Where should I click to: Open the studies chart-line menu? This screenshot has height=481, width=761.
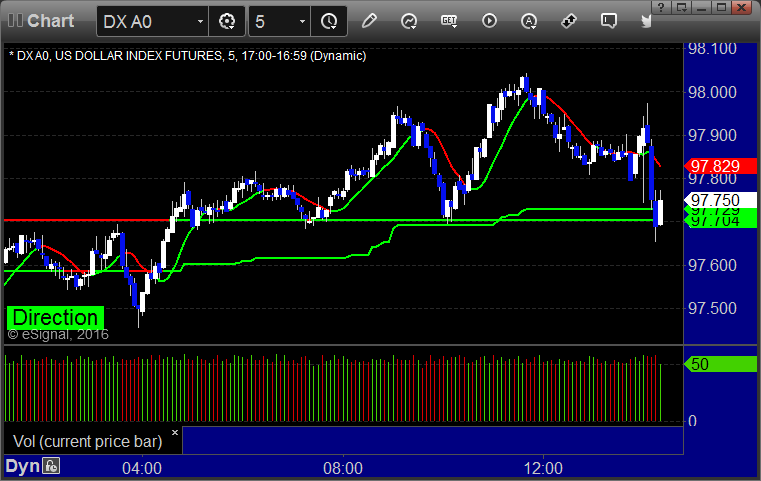point(409,21)
